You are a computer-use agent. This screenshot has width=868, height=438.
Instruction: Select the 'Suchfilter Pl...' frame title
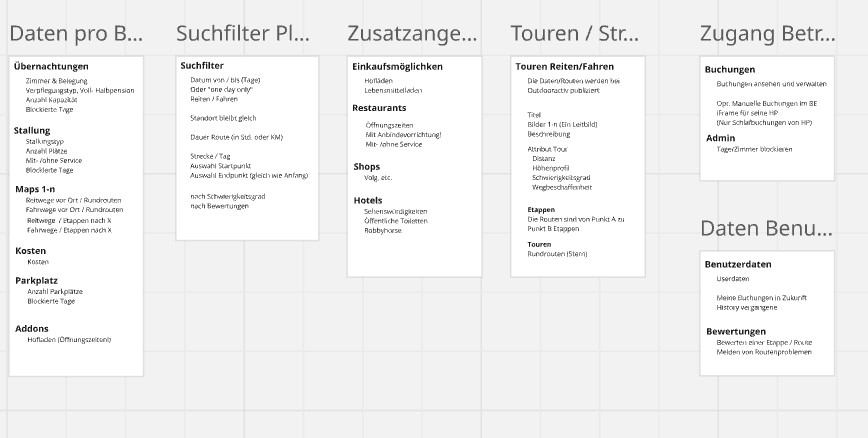[243, 33]
